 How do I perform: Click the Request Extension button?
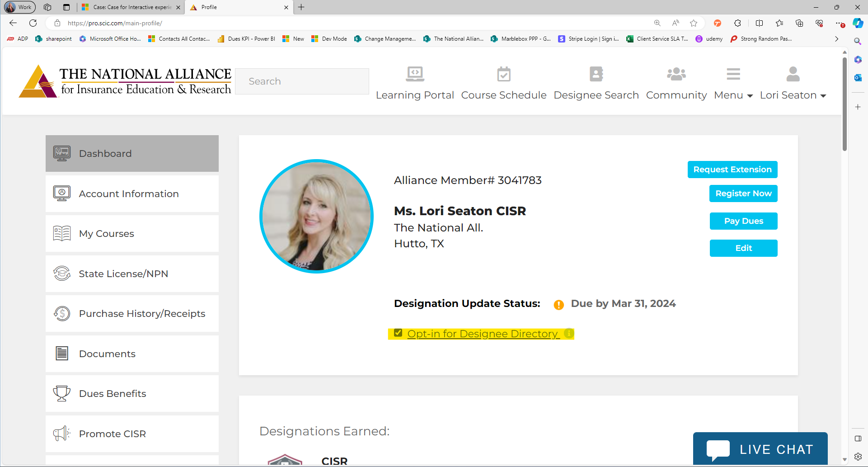point(732,170)
